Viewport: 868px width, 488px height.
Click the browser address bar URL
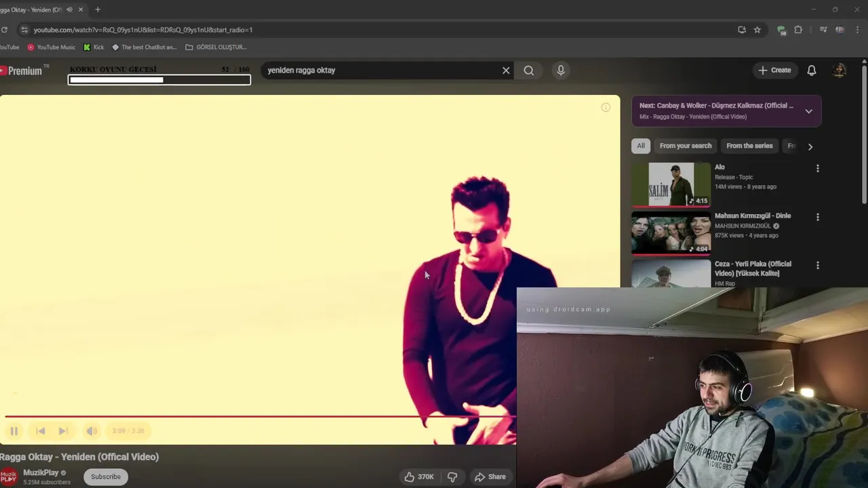(143, 30)
